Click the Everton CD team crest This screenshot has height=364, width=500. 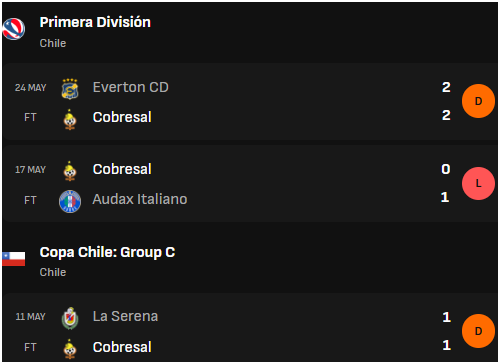[70, 89]
